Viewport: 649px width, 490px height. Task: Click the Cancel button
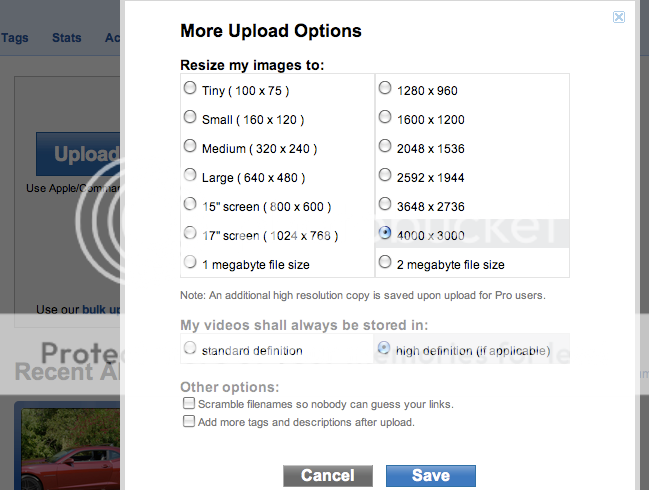point(328,476)
